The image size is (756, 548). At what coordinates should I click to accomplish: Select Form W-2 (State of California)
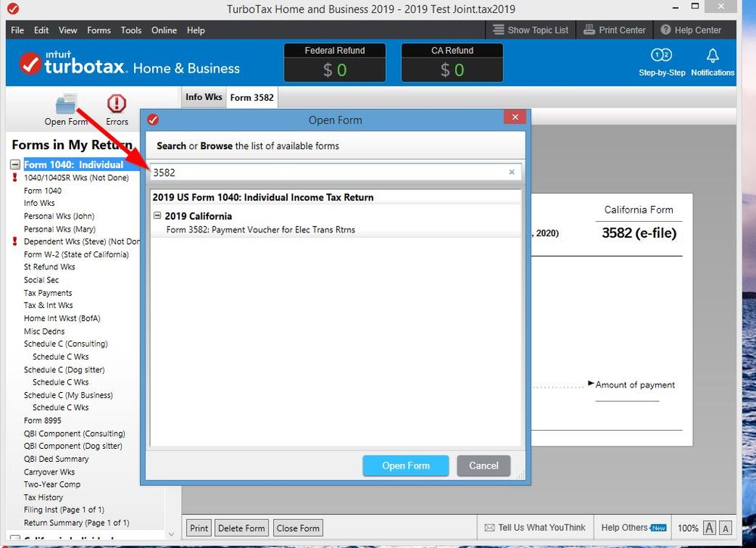76,254
